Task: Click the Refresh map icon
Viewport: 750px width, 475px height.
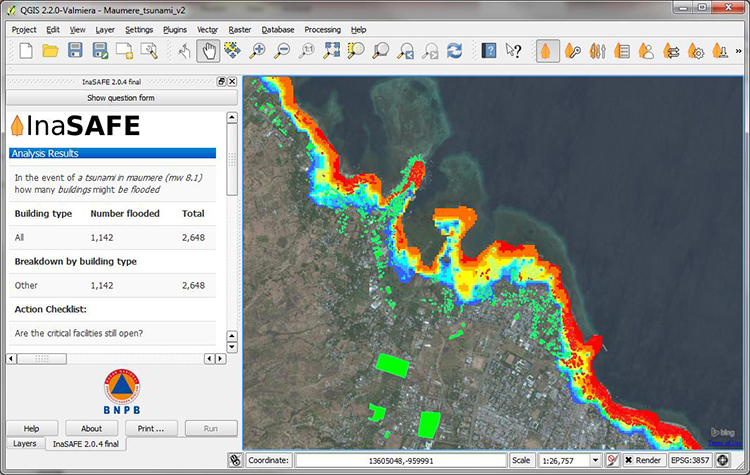Action: (455, 51)
